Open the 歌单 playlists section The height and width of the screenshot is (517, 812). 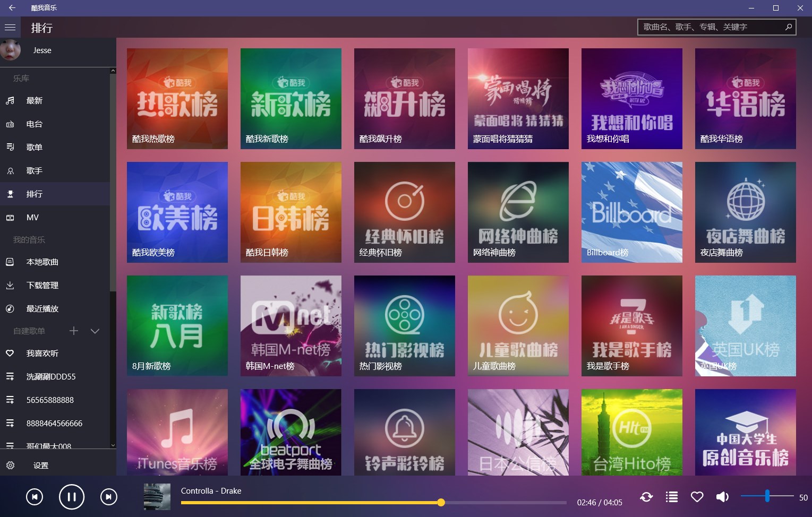pyautogui.click(x=55, y=147)
